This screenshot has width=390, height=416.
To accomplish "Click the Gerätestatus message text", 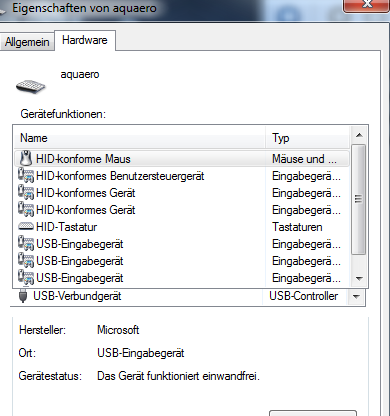I will 178,376.
